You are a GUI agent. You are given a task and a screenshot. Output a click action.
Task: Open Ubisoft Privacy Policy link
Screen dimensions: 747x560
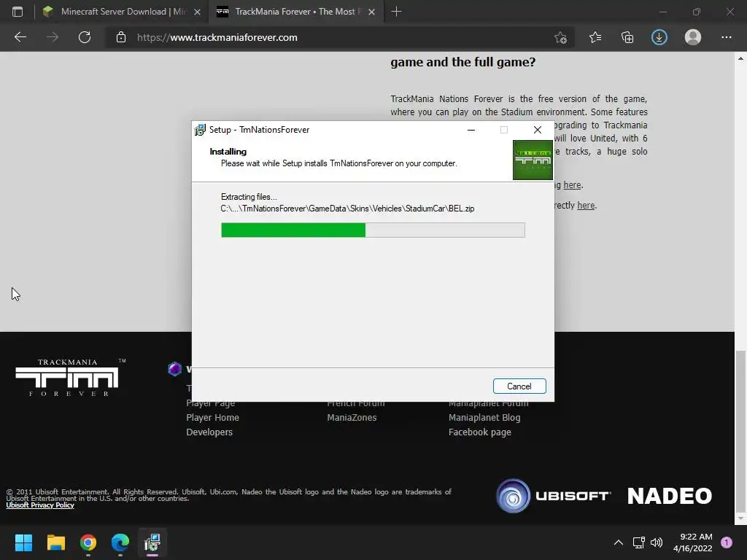point(40,505)
